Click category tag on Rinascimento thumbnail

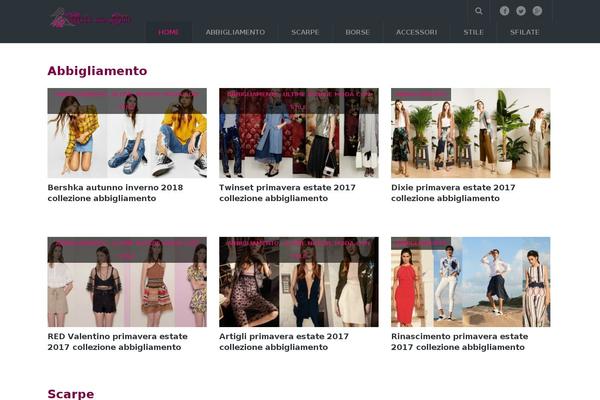[x=421, y=243]
